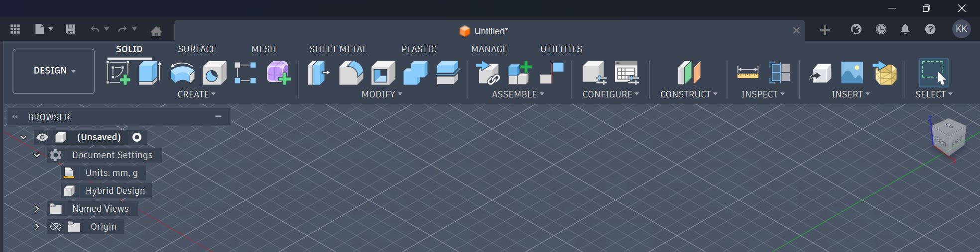Click the Insert Derive icon
Screen dimensions: 980x252
pos(820,73)
